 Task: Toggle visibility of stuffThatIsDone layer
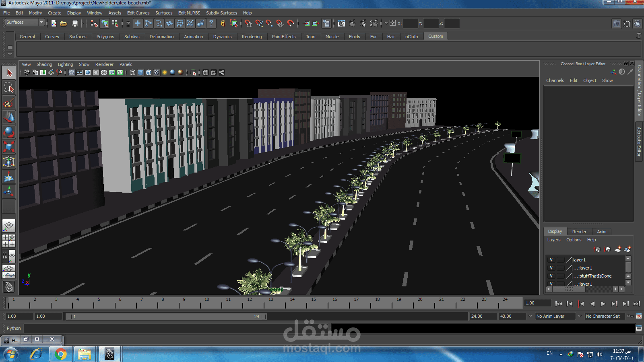[551, 276]
